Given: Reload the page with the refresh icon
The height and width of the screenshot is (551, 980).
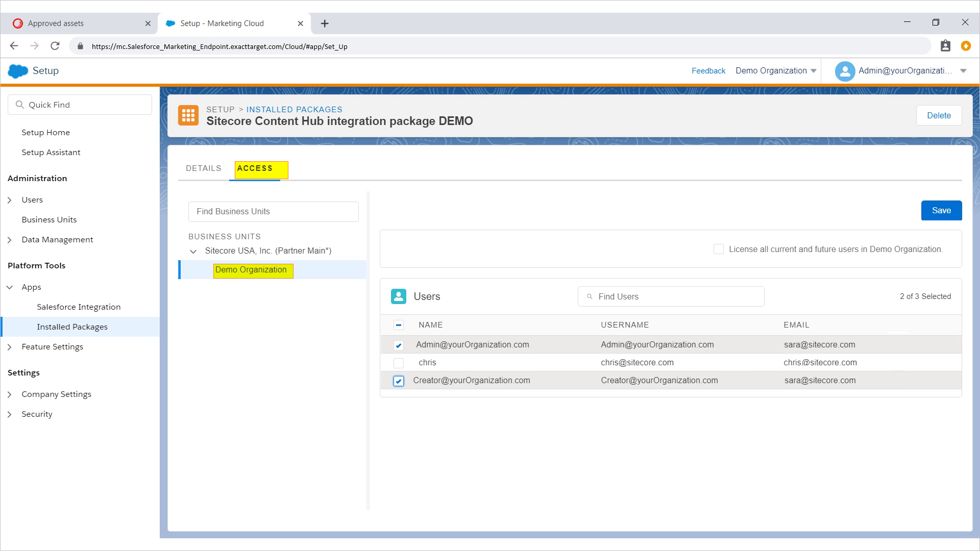Looking at the screenshot, I should (55, 46).
